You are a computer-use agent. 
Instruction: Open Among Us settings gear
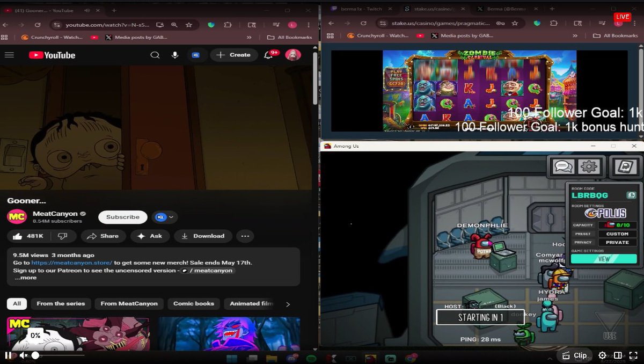click(x=589, y=166)
